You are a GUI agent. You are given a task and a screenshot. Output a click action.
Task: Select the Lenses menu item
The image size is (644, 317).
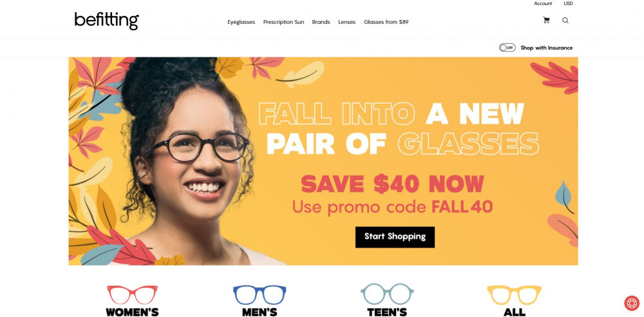click(346, 22)
